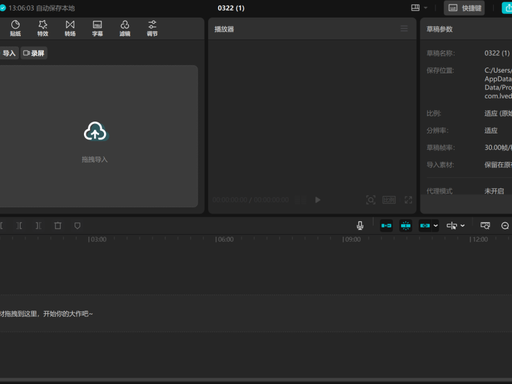512x384 pixels.
Task: Click the cyan export button
Action: [507, 8]
